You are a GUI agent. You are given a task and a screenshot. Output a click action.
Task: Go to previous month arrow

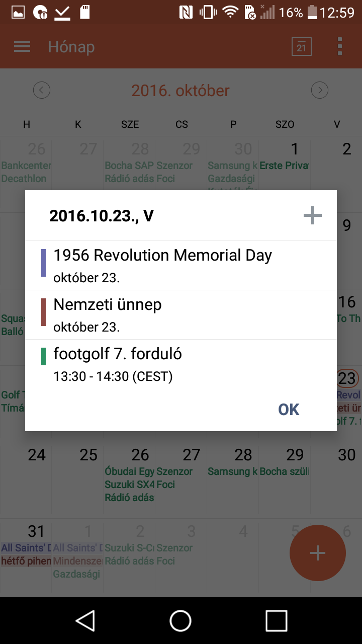point(42,91)
